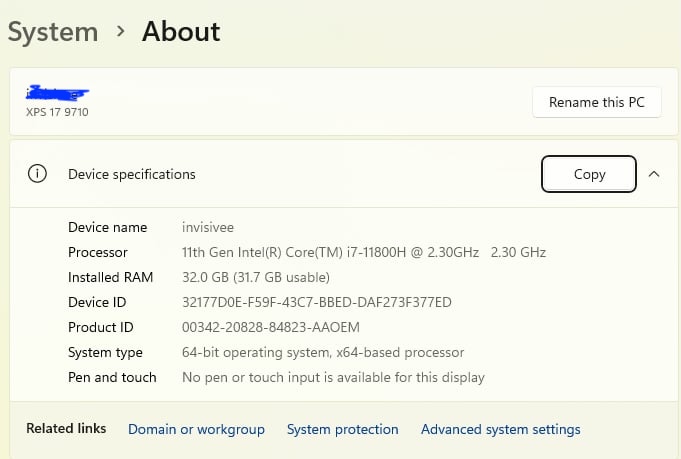The width and height of the screenshot is (681, 459).
Task: Open the System protection link
Action: point(342,429)
